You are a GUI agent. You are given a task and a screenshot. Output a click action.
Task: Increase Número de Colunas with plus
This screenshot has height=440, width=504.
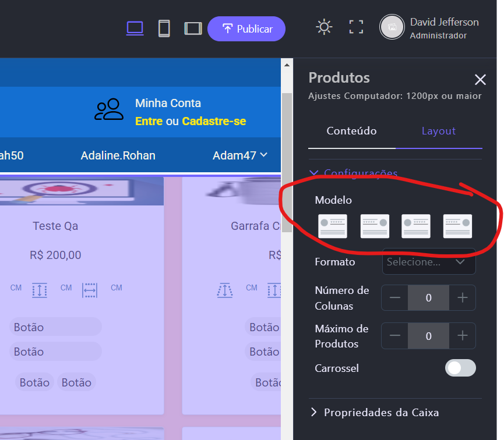click(x=463, y=298)
